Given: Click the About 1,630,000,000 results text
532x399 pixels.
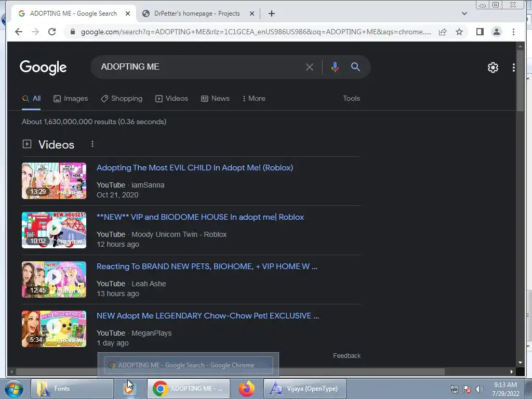Looking at the screenshot, I should point(94,122).
